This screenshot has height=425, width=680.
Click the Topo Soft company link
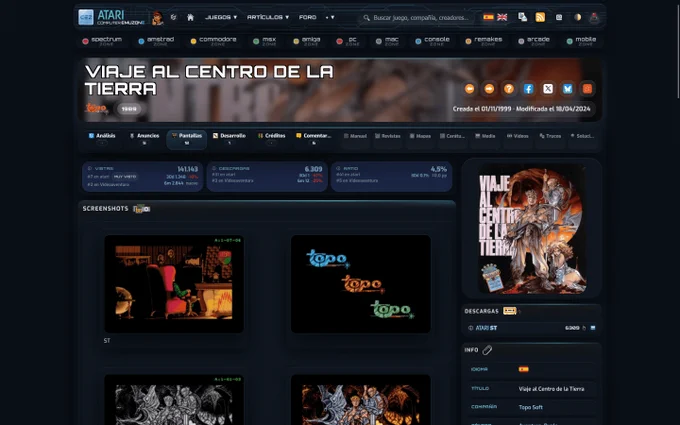pyautogui.click(x=530, y=407)
